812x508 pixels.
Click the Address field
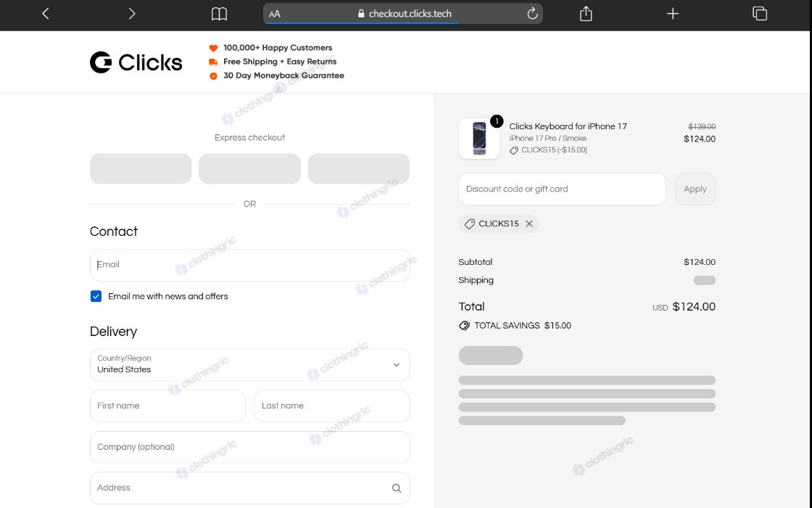pos(249,488)
